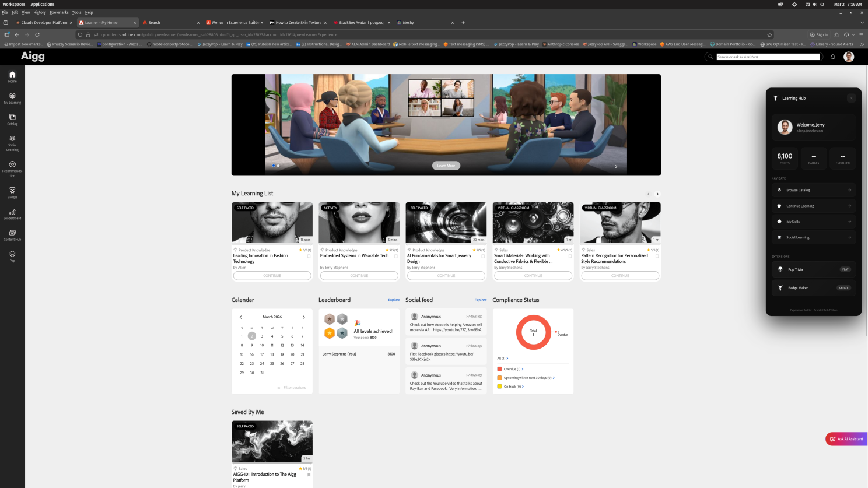This screenshot has width=868, height=488.
Task: Open the Leaderboard sidebar icon
Action: 12,214
